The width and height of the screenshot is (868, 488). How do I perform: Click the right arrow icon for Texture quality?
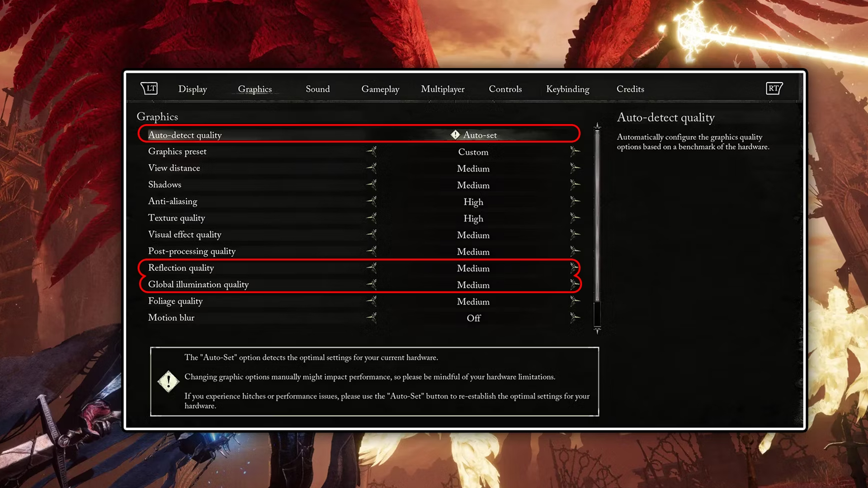(x=573, y=217)
